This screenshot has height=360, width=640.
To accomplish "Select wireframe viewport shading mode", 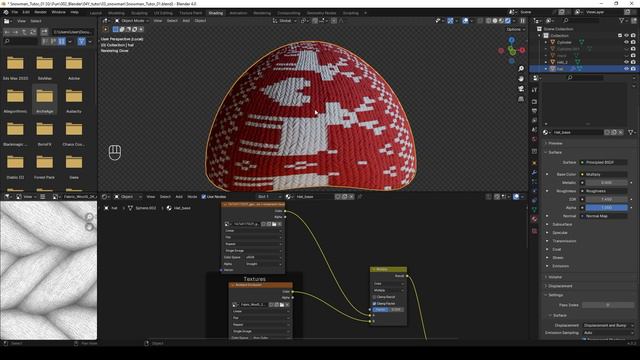I will click(488, 20).
